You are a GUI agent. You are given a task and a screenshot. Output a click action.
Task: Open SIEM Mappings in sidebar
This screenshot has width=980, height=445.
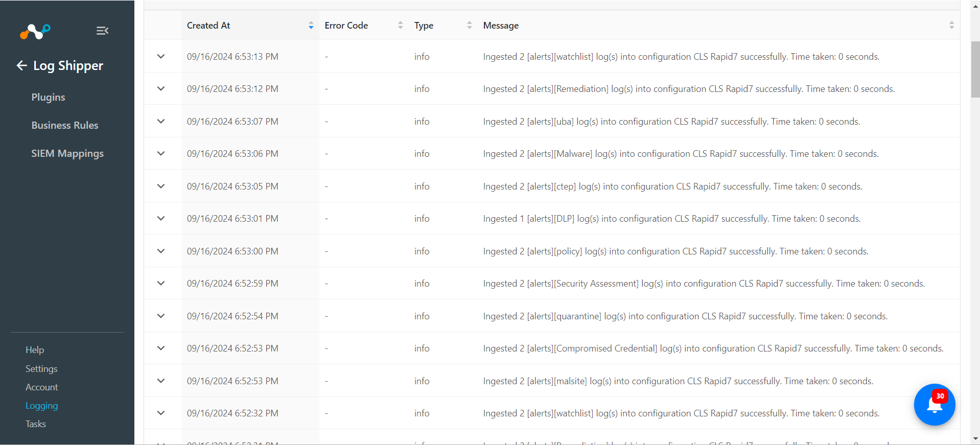67,153
